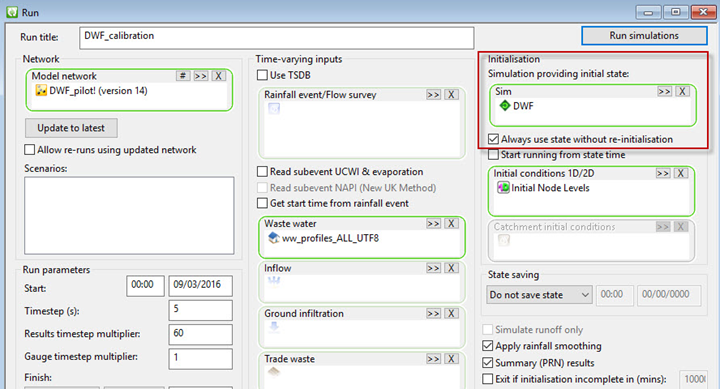Enable Use TSDB checkbox

(262, 75)
